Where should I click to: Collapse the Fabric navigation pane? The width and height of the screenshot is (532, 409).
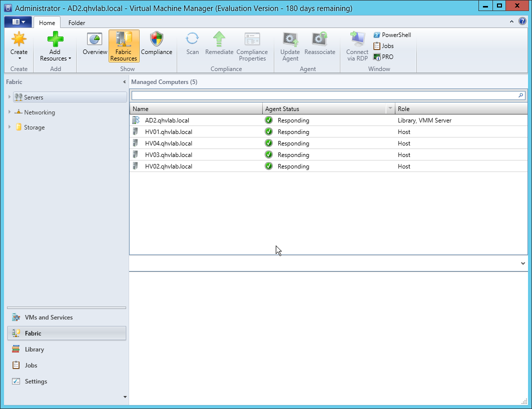pos(124,82)
